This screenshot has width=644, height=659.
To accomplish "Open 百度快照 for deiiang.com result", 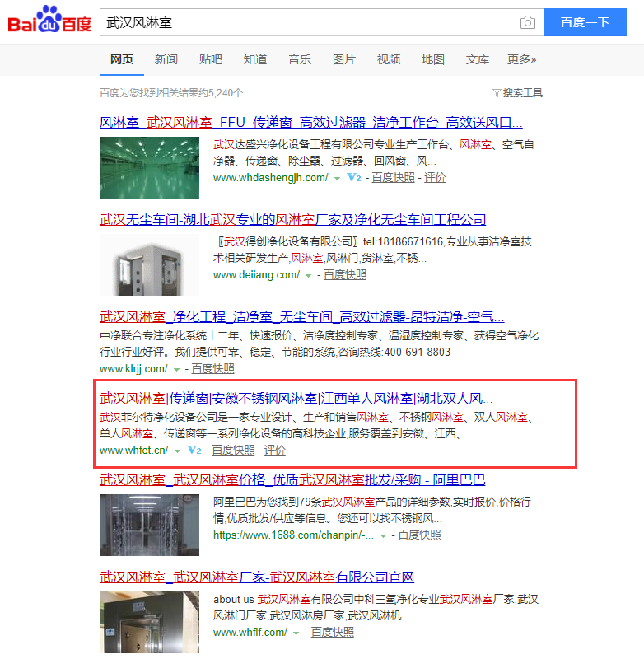I will 345,275.
